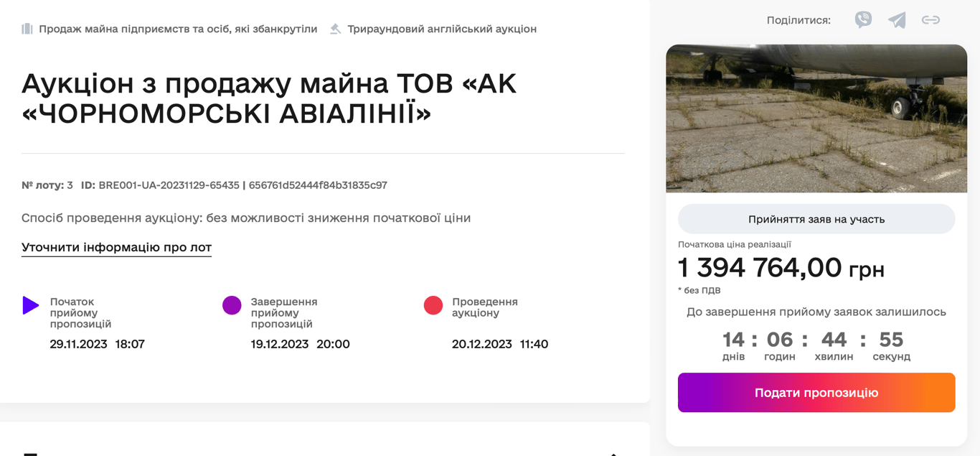
Task: Click the purple play triangle start icon
Action: pos(30,305)
